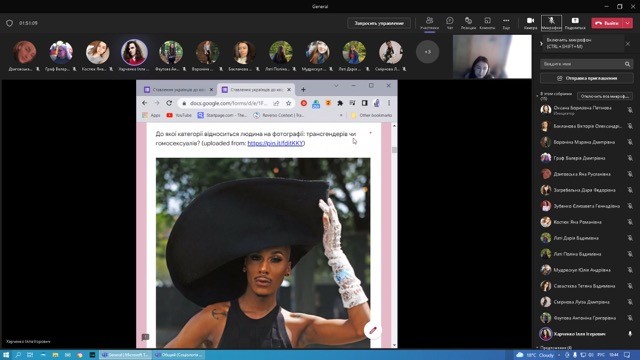Click the Поделиться share-screen icon
Screen dimensions: 640x360
click(x=575, y=23)
